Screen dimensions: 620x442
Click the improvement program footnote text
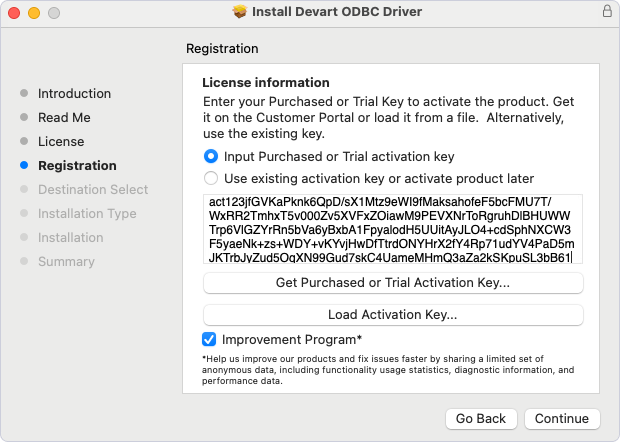[388, 370]
